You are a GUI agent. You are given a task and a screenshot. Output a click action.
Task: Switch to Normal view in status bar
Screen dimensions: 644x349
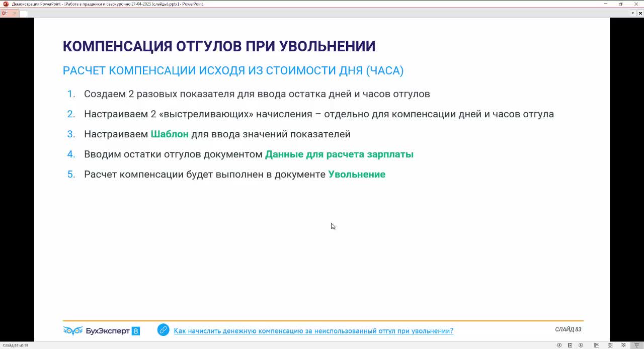pyautogui.click(x=597, y=345)
